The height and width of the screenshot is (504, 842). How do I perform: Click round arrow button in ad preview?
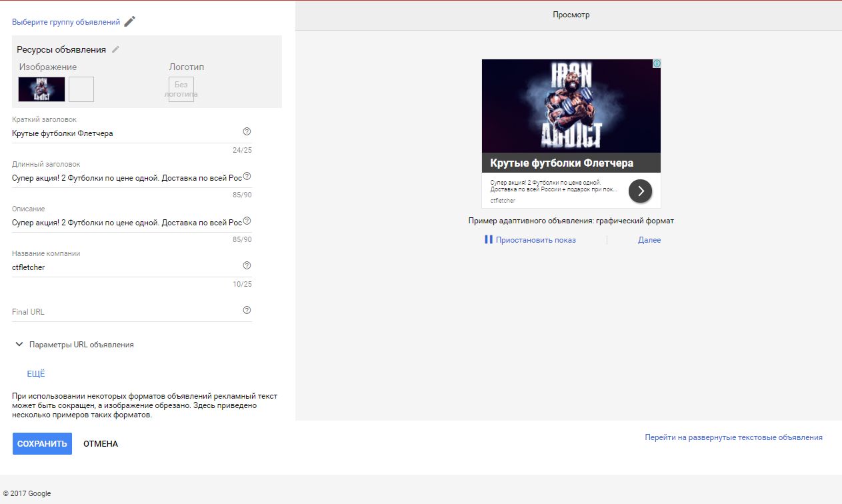640,191
